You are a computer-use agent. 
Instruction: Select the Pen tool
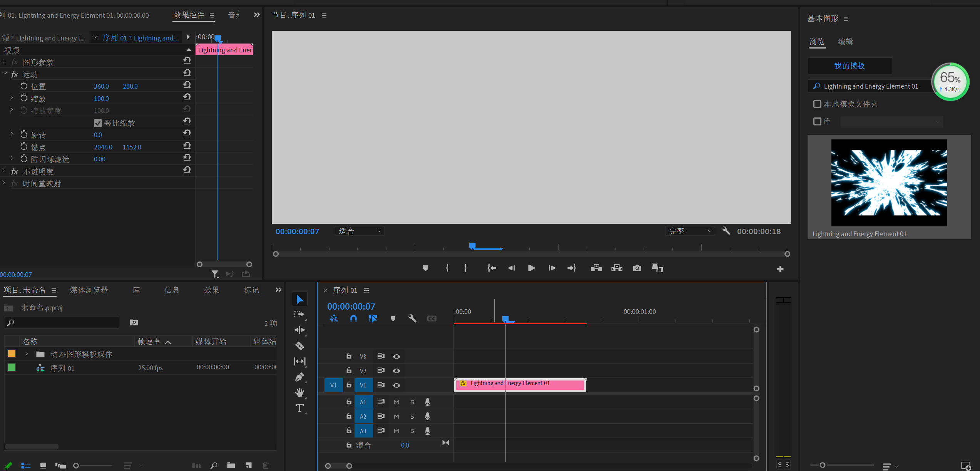(299, 377)
